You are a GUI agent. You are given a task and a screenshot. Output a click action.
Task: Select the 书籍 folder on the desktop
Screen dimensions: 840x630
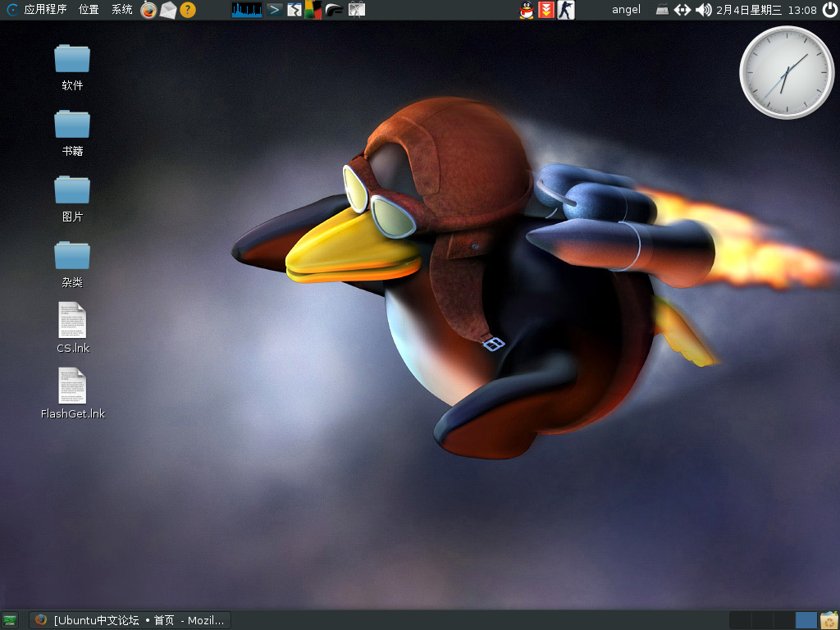point(72,134)
